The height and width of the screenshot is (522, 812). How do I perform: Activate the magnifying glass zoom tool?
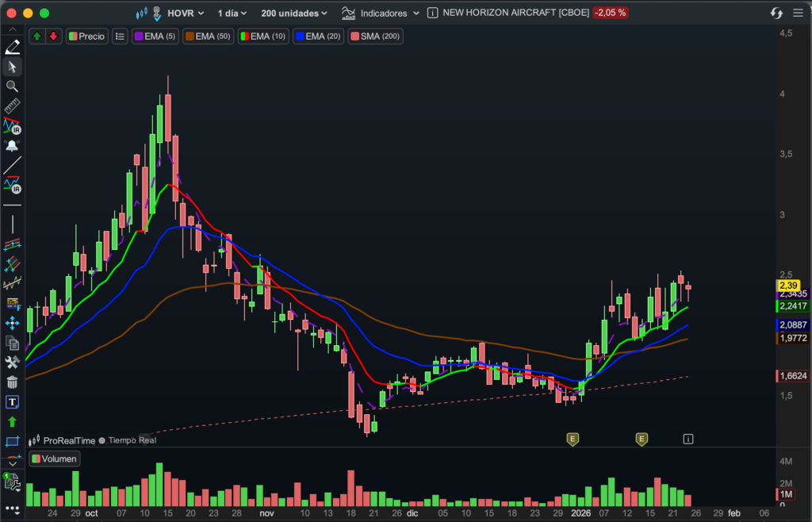point(12,86)
